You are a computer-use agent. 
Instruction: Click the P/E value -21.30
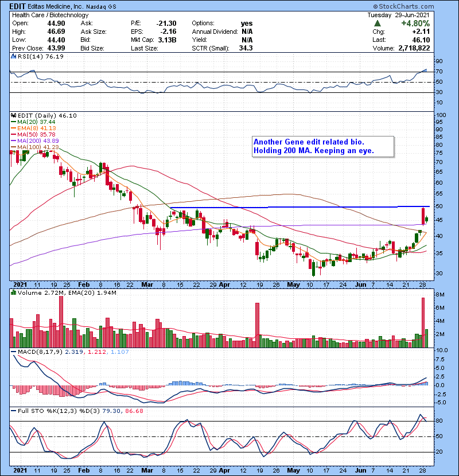click(166, 24)
